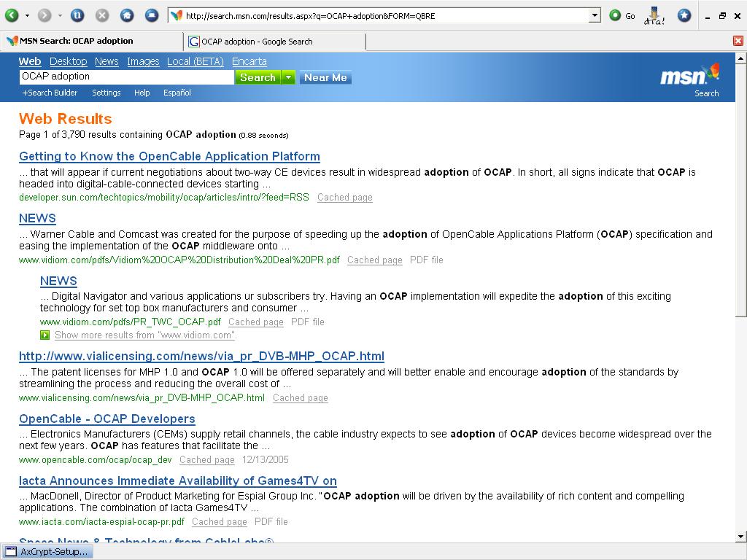Open Cached page for opencable.com result
The width and height of the screenshot is (747, 560).
[207, 460]
